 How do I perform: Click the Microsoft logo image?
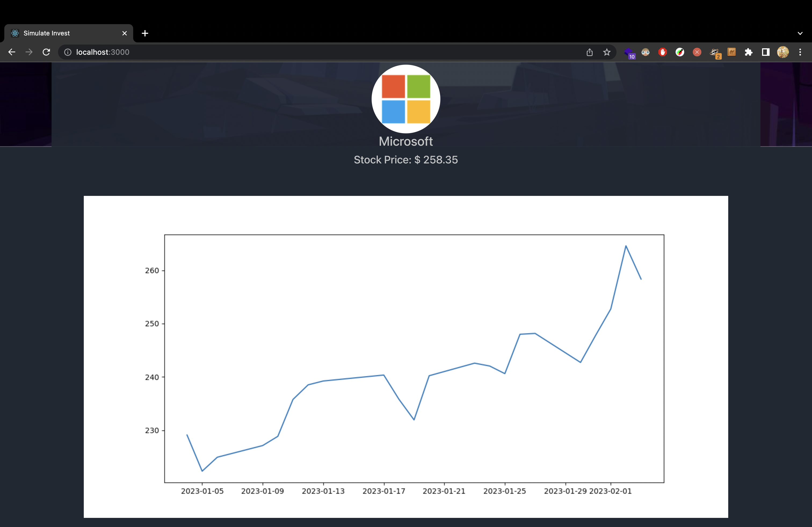pos(406,99)
